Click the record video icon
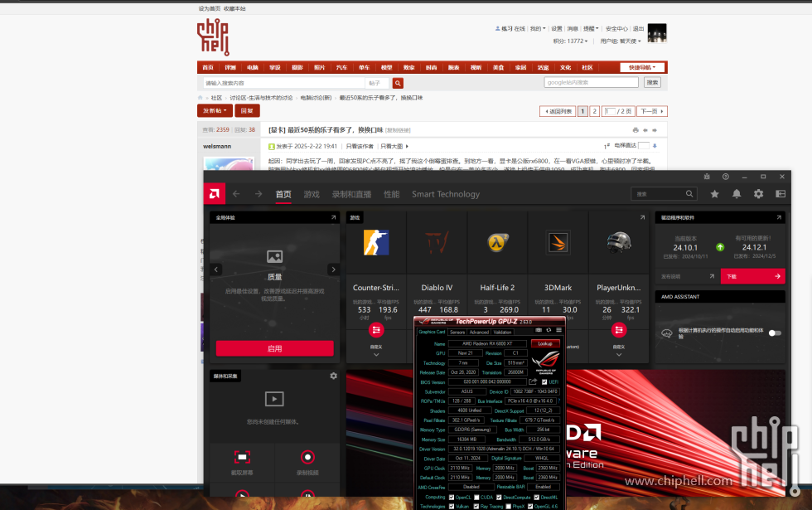This screenshot has width=812, height=510. (307, 457)
